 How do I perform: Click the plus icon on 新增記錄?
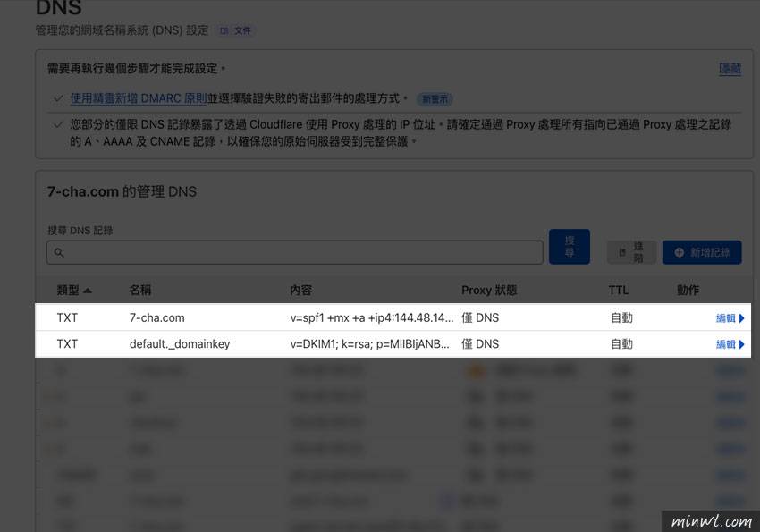(x=680, y=253)
